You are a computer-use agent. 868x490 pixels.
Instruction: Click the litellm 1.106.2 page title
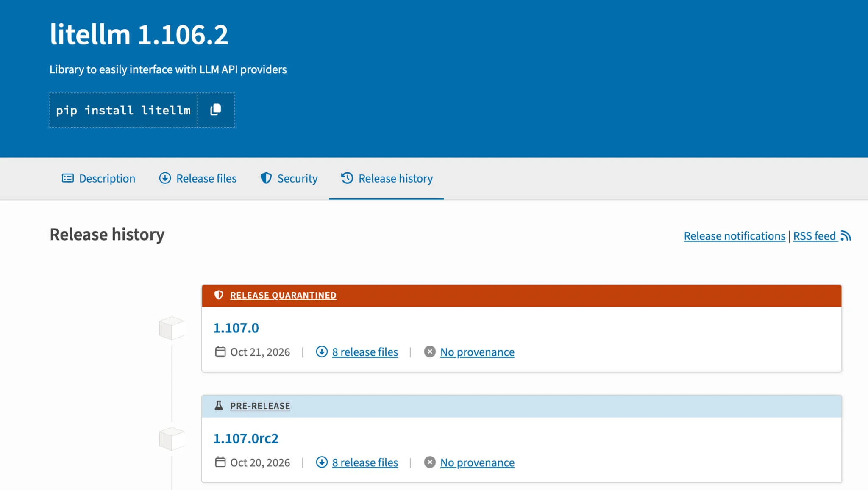pos(139,34)
